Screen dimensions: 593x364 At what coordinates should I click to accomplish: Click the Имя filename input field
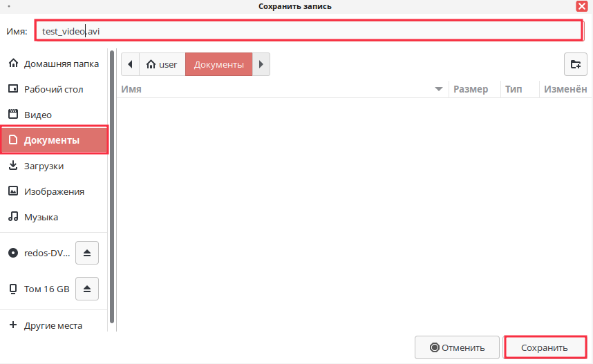click(x=308, y=31)
